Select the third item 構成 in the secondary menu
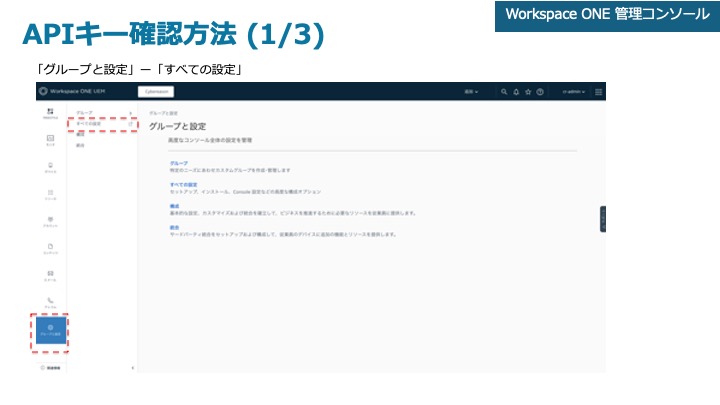The width and height of the screenshot is (720, 405). (80, 135)
